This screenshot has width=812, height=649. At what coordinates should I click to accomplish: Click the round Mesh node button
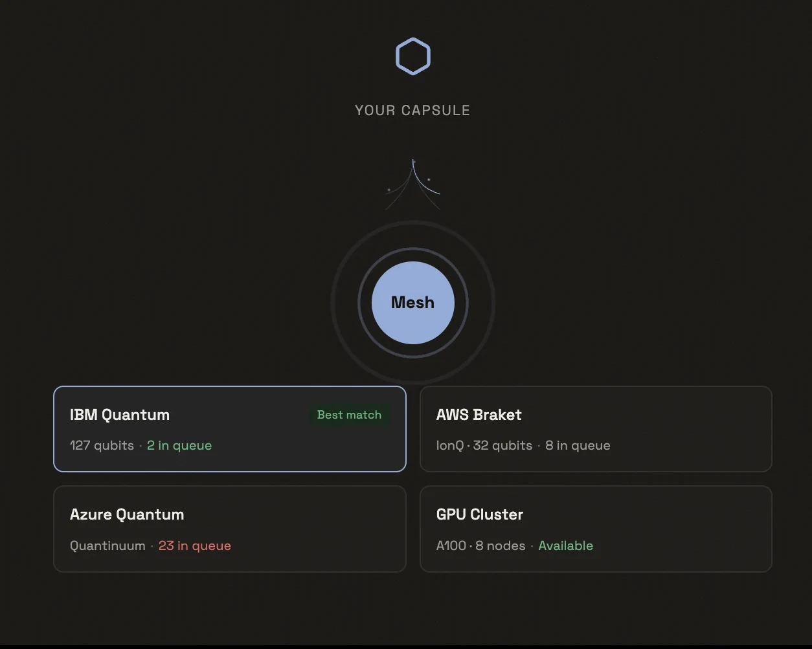click(x=413, y=302)
